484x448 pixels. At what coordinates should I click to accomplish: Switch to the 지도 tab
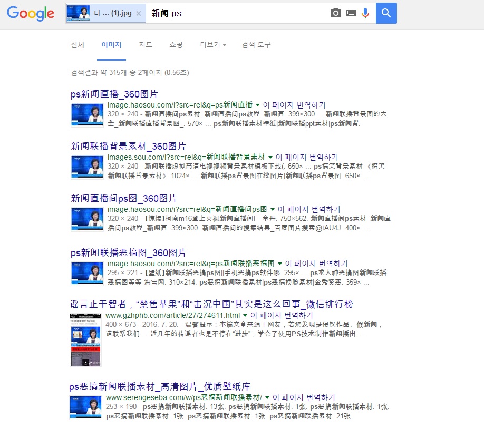[146, 45]
